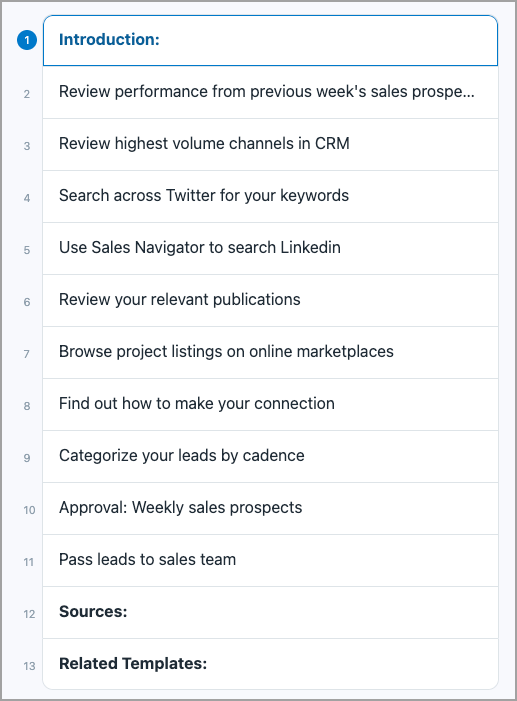
Task: Click step number 2 in the list
Action: 27,94
